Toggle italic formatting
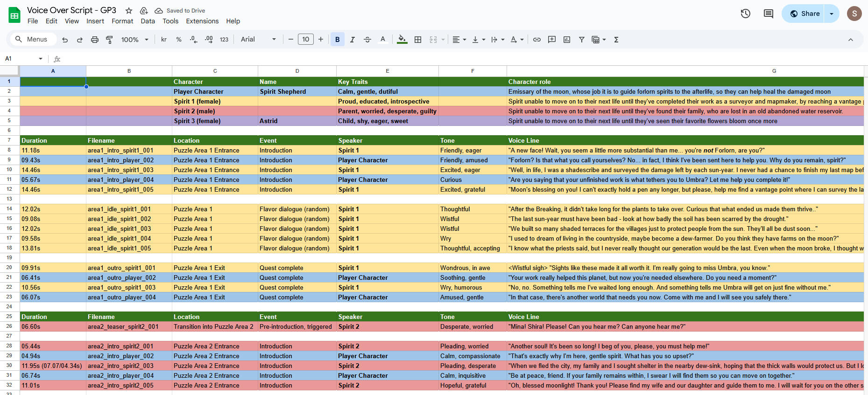The width and height of the screenshot is (868, 395). click(353, 40)
